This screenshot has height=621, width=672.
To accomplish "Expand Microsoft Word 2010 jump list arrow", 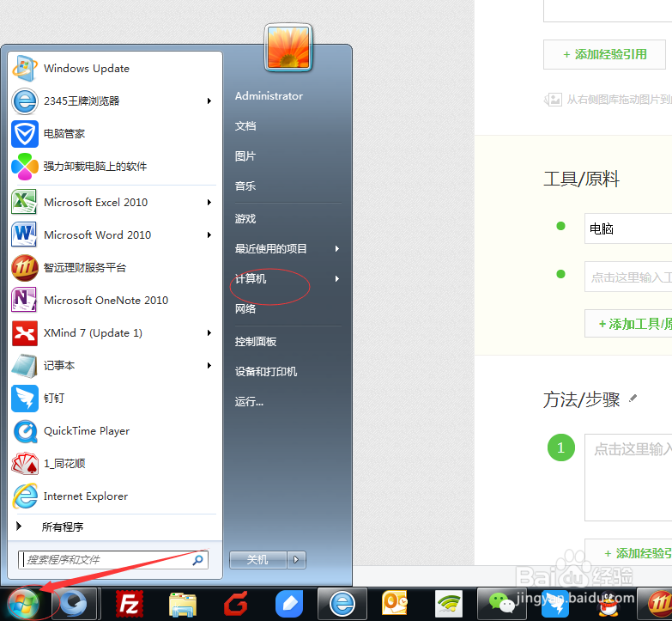I will pyautogui.click(x=209, y=234).
